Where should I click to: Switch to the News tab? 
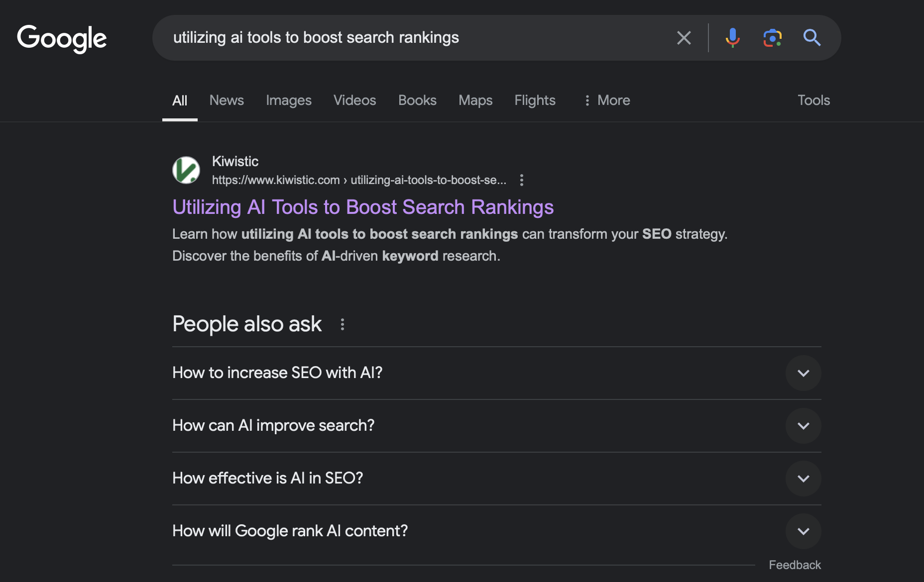pyautogui.click(x=227, y=100)
